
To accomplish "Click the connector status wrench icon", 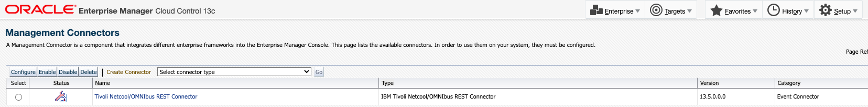I will pyautogui.click(x=61, y=97).
